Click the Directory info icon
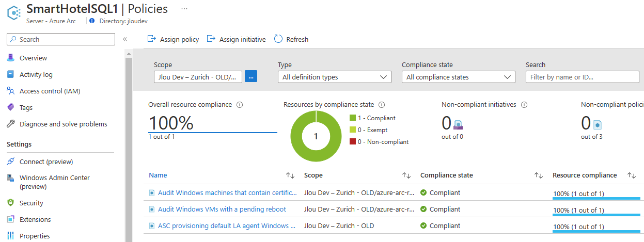The image size is (644, 242). pos(92,21)
